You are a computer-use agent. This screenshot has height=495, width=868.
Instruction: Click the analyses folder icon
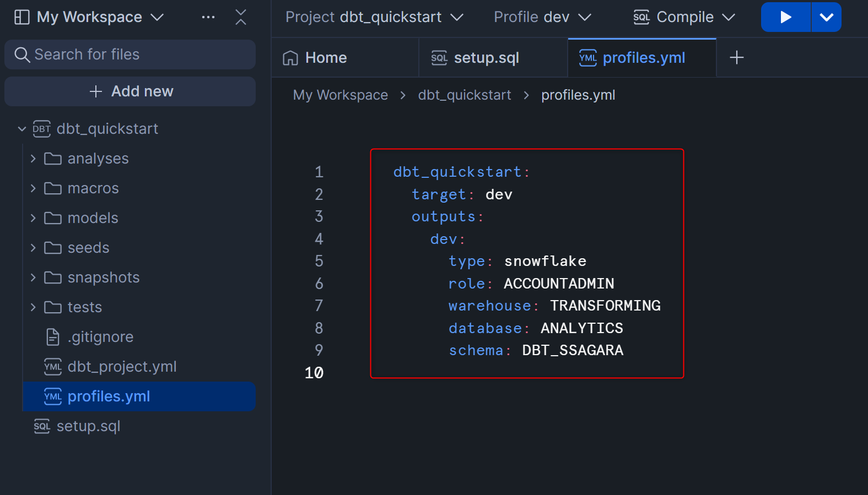53,159
